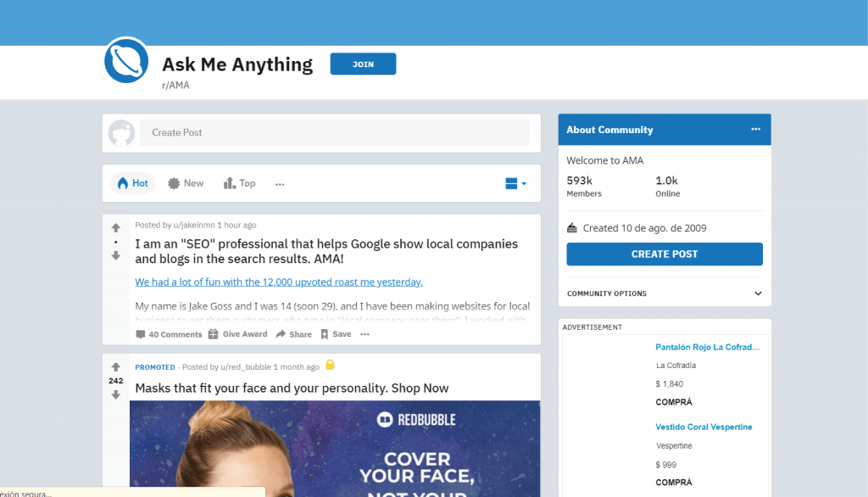
Task: Click the cake icon next to Created date
Action: point(572,228)
